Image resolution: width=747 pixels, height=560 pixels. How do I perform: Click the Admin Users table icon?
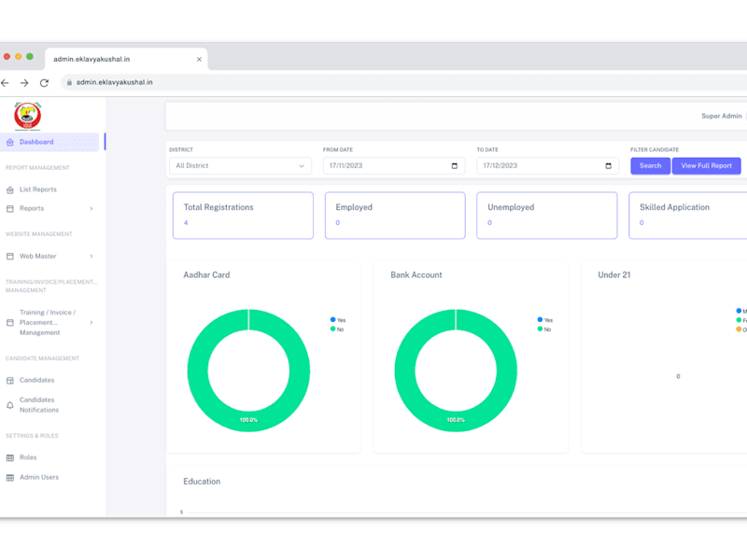[10, 477]
